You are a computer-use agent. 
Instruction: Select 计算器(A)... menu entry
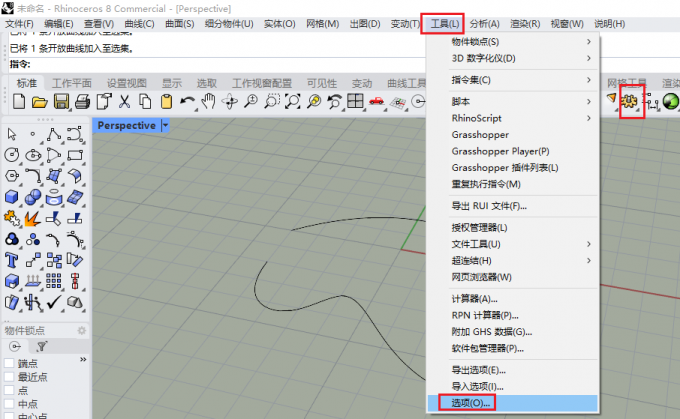pos(512,299)
